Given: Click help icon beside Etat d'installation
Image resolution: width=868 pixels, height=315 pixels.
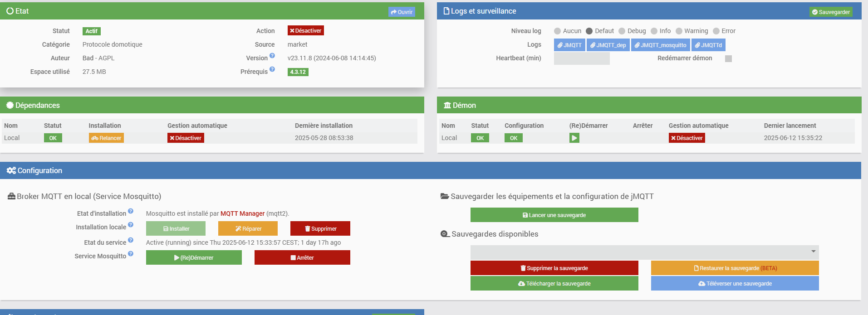Looking at the screenshot, I should pyautogui.click(x=131, y=211).
